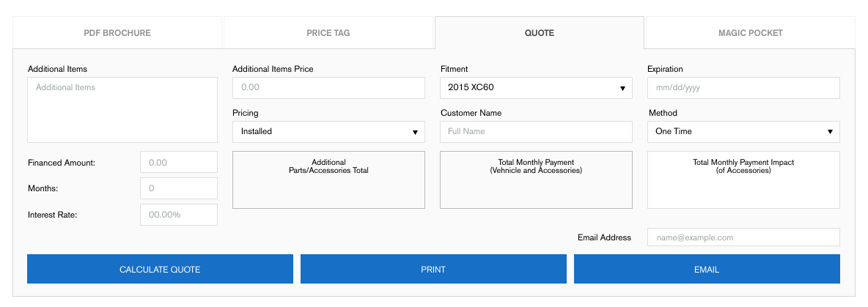
Task: Expand the Pricing dropdown set to Installed
Action: [x=328, y=132]
